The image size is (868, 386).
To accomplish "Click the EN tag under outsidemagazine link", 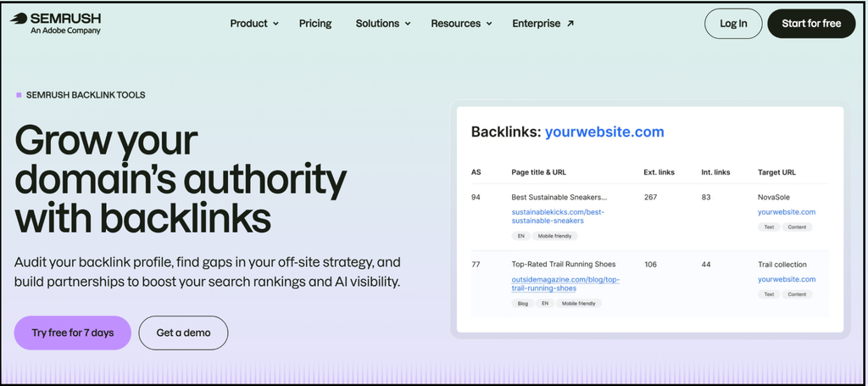I will pyautogui.click(x=545, y=304).
